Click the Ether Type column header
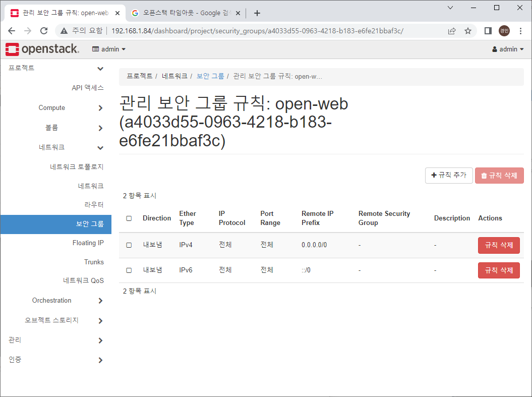This screenshot has width=532, height=397. 188,218
